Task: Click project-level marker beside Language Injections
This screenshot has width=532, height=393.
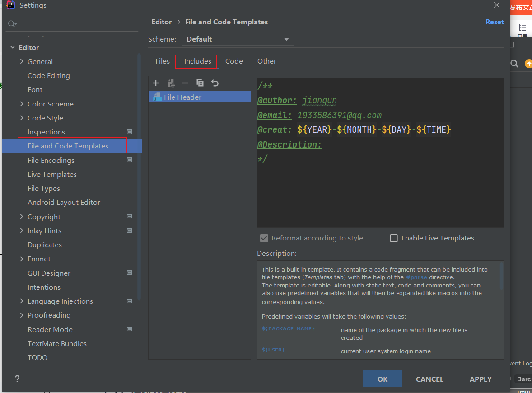Action: point(129,301)
